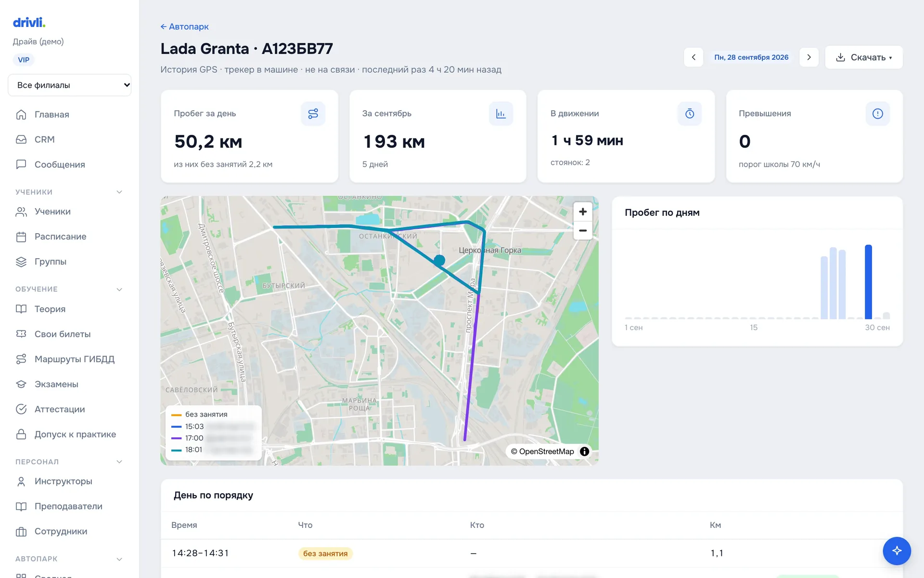The width and height of the screenshot is (924, 578).
Task: Click the 1 ч 59 мин value
Action: tap(587, 140)
